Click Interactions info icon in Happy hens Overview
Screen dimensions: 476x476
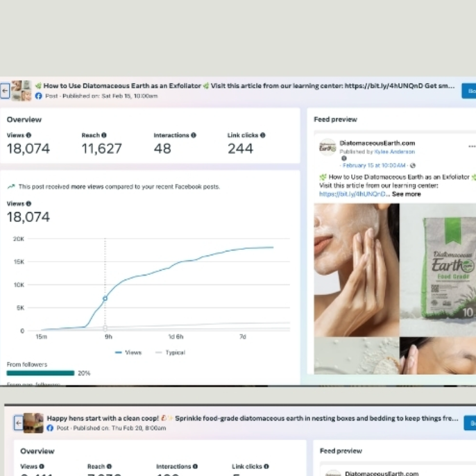(195, 466)
